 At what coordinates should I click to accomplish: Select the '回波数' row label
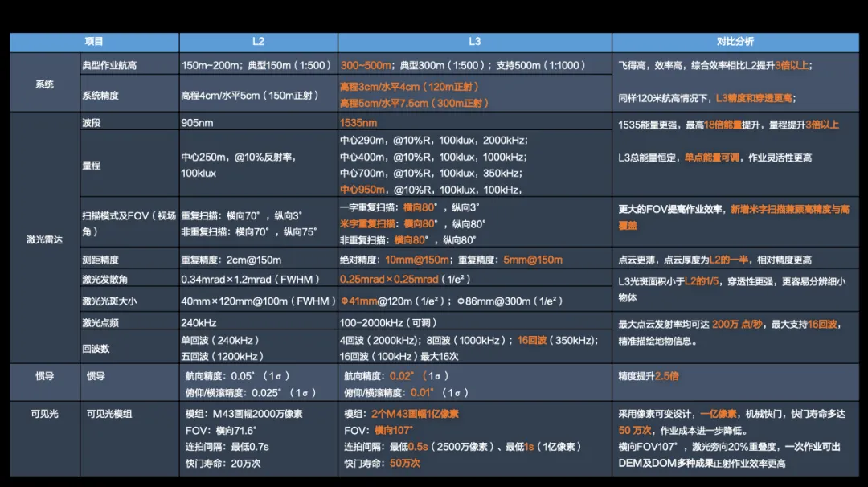pos(96,349)
